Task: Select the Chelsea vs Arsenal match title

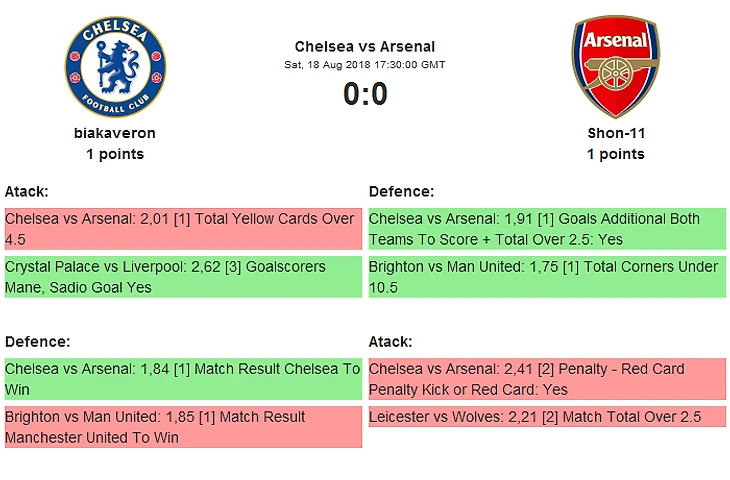Action: 365,46
